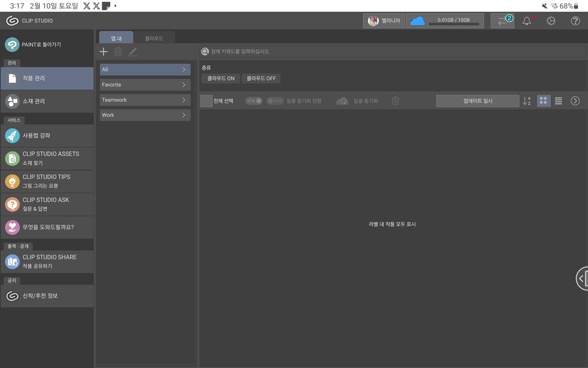The height and width of the screenshot is (368, 588).
Task: Select the pencil edit icon
Action: tap(132, 52)
